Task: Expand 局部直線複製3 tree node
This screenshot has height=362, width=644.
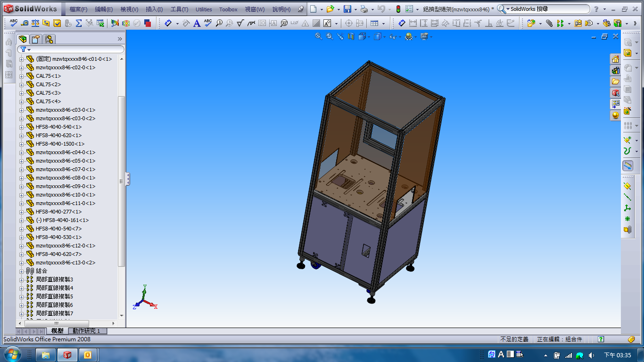Action: 21,280
